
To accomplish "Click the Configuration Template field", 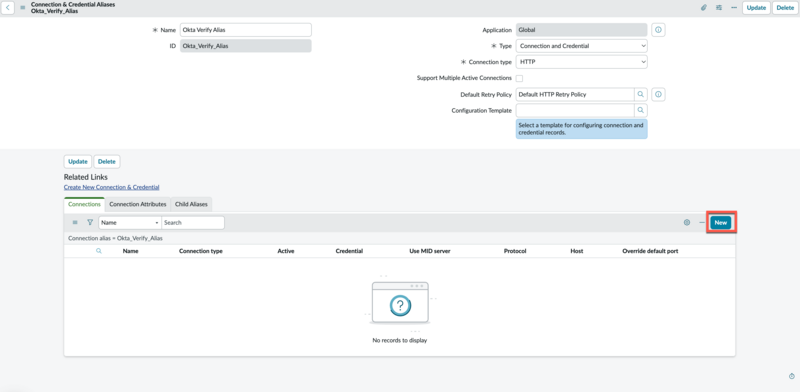I will pyautogui.click(x=575, y=110).
